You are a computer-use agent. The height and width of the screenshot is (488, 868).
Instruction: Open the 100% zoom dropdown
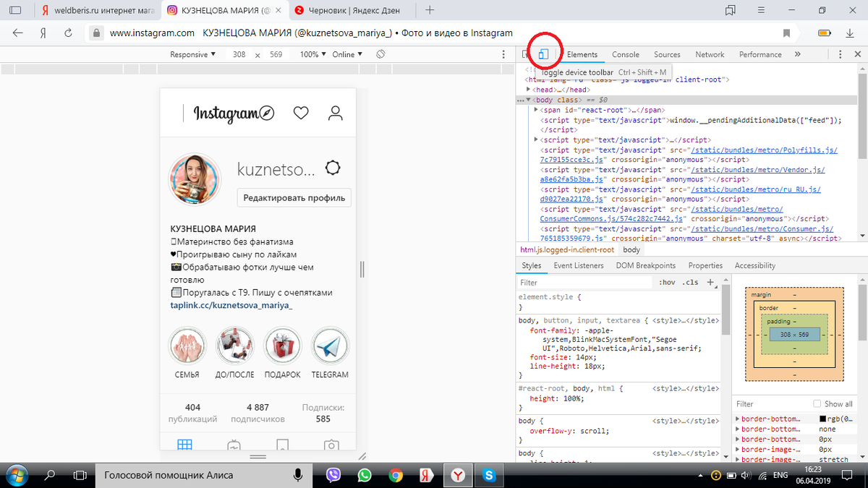tap(313, 54)
